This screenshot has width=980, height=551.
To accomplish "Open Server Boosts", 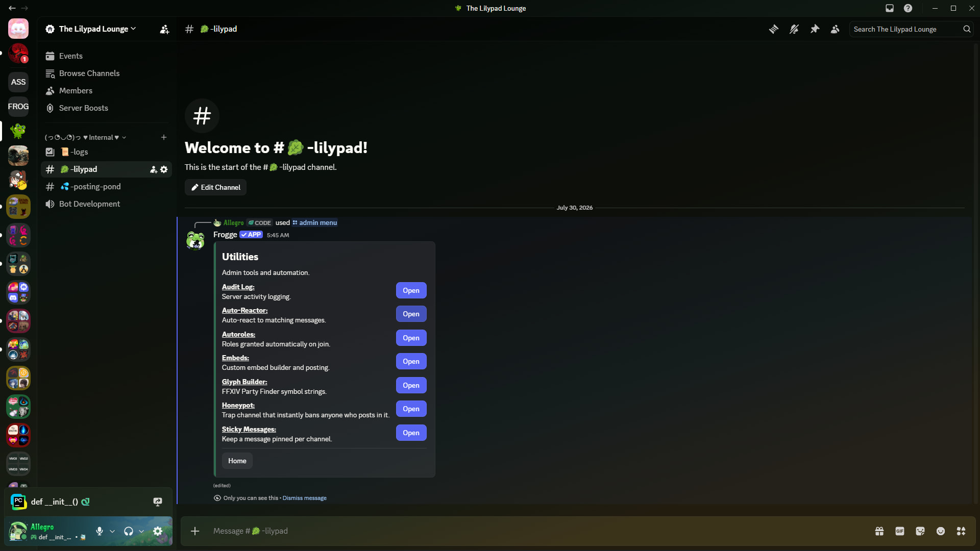I will click(x=106, y=108).
